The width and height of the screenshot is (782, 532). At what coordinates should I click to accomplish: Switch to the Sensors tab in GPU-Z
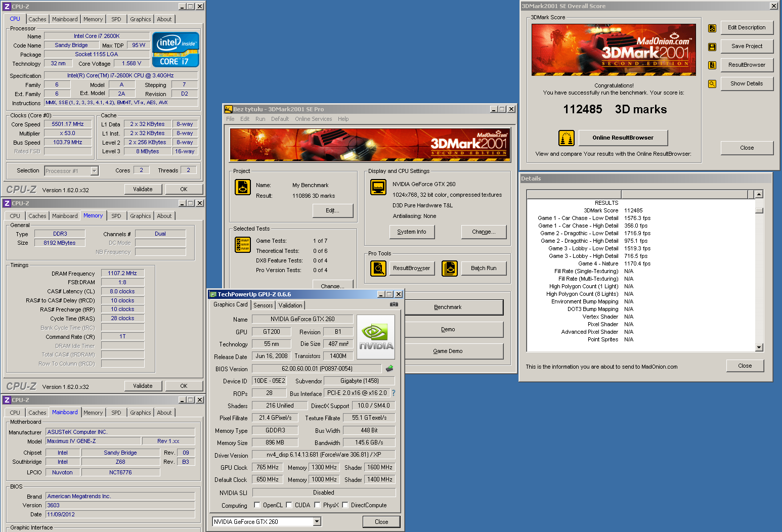tap(263, 305)
